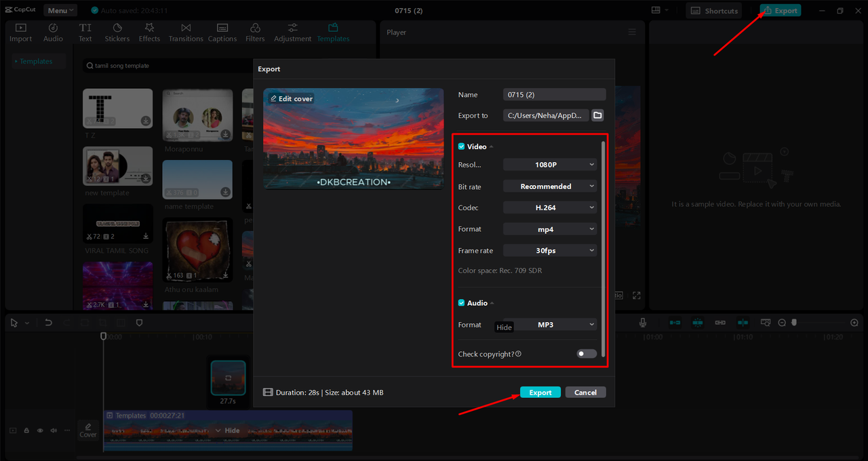Open the Captions panel icon
The width and height of the screenshot is (868, 461).
(x=222, y=33)
